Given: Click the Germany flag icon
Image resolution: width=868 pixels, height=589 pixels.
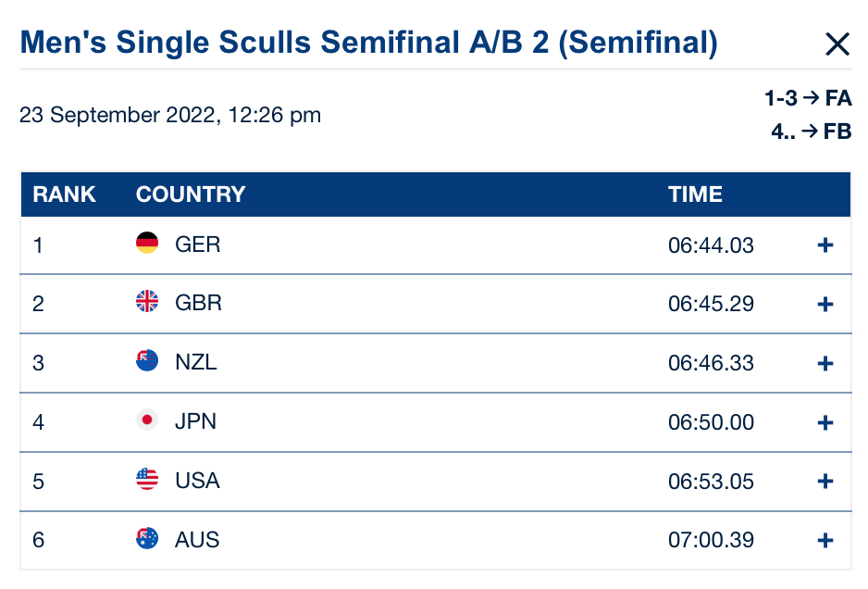Looking at the screenshot, I should tap(147, 244).
